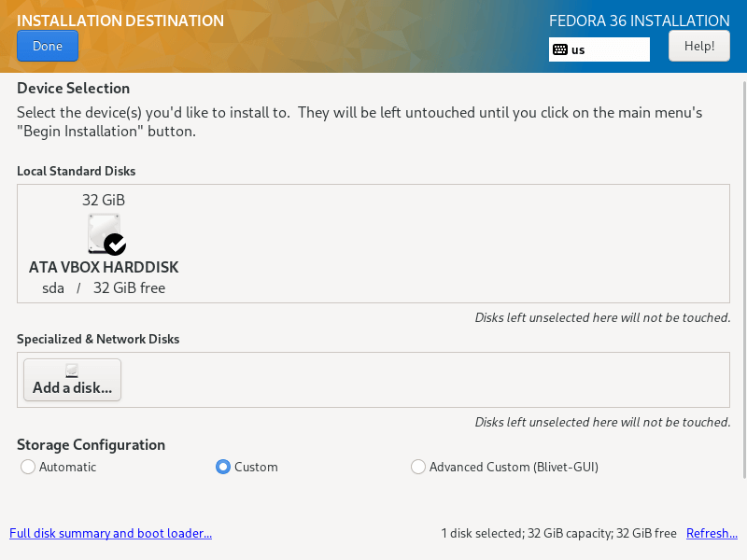Viewport: 747px width, 560px height.
Task: Click the keyboard icon in layout indicator
Action: click(560, 49)
